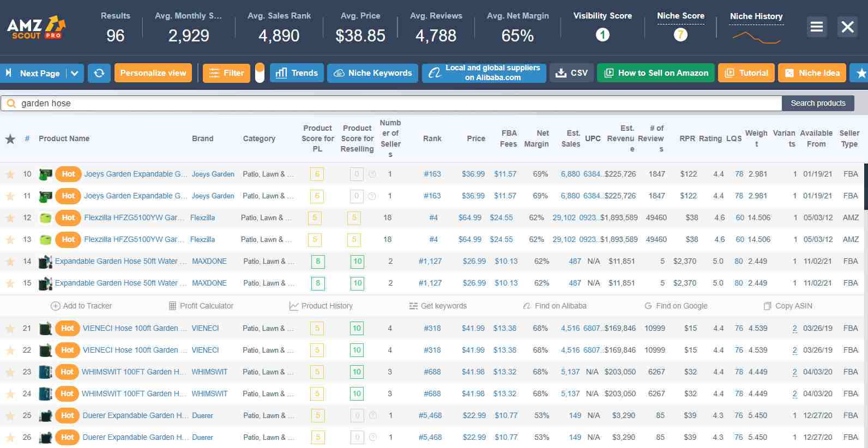
Task: Click the Hot badge on row 21
Action: (68, 328)
